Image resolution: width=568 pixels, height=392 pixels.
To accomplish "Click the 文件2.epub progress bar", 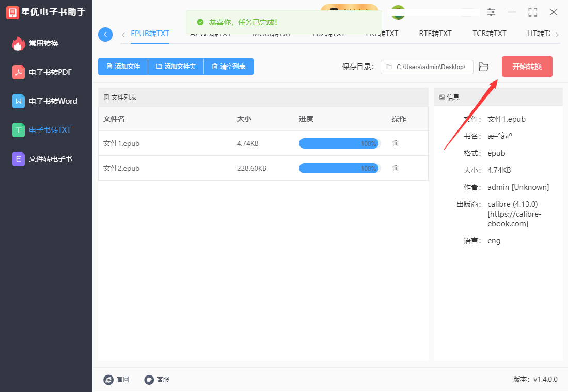I will [339, 168].
